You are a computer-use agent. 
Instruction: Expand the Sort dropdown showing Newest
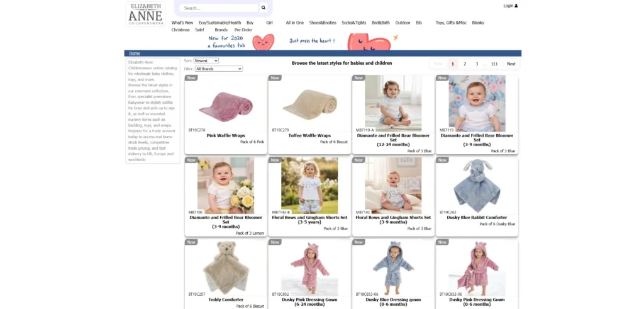pos(206,61)
